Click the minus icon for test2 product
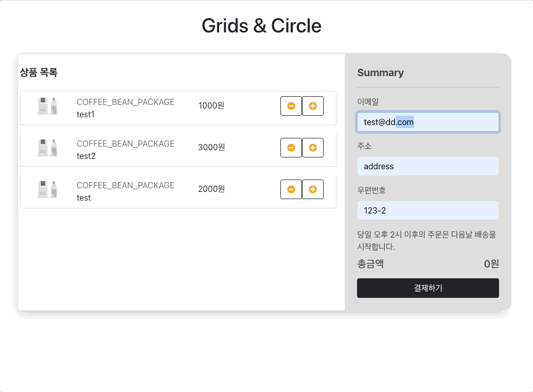Image resolution: width=533 pixels, height=392 pixels. 291,148
